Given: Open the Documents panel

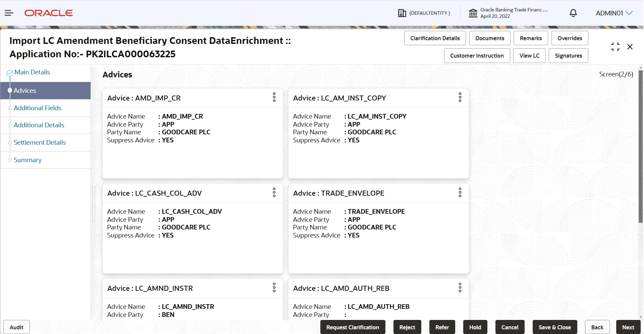Looking at the screenshot, I should (x=490, y=38).
